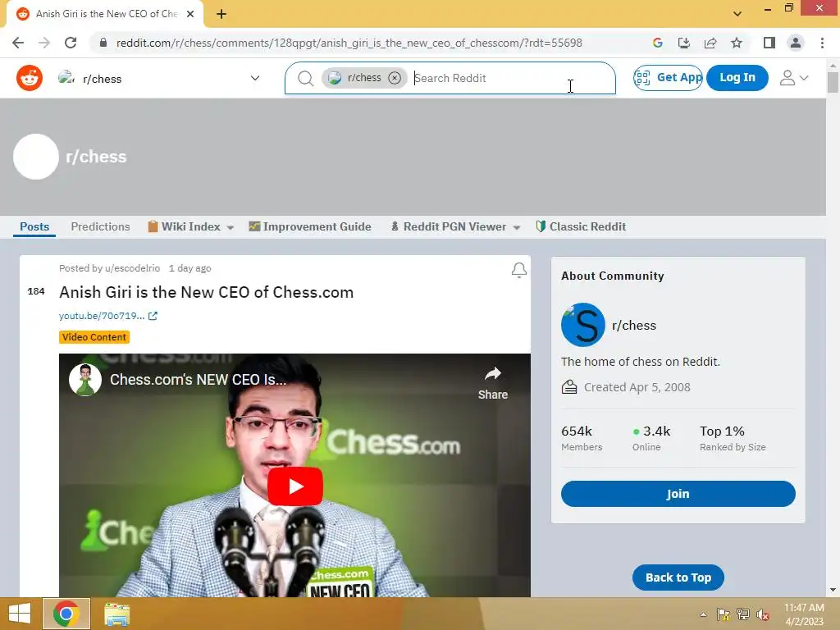Image resolution: width=840 pixels, height=630 pixels.
Task: Toggle post notification bell
Action: [x=518, y=270]
